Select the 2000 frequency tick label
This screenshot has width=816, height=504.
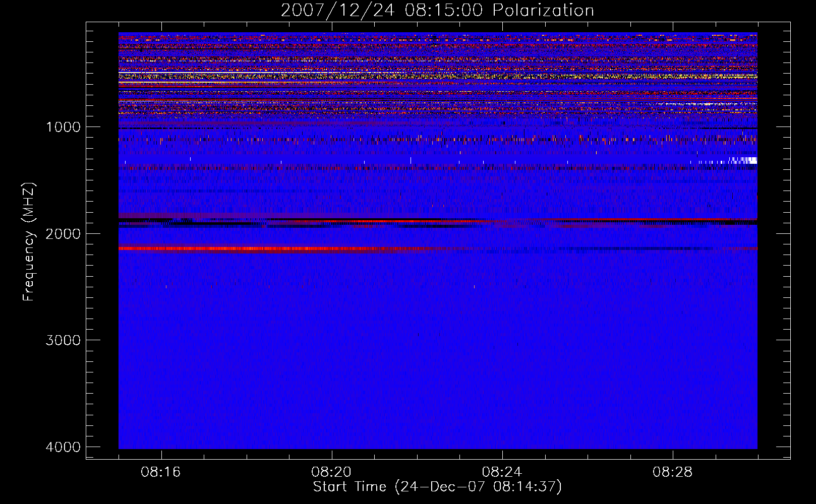63,234
